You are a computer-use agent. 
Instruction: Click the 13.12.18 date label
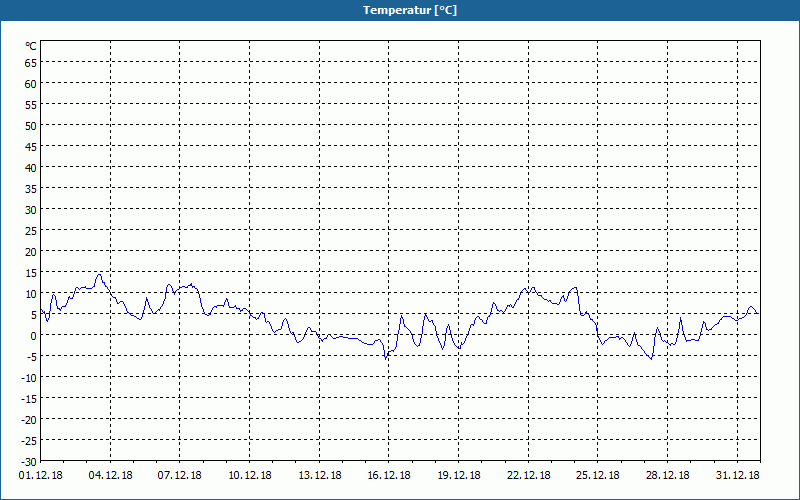319,475
